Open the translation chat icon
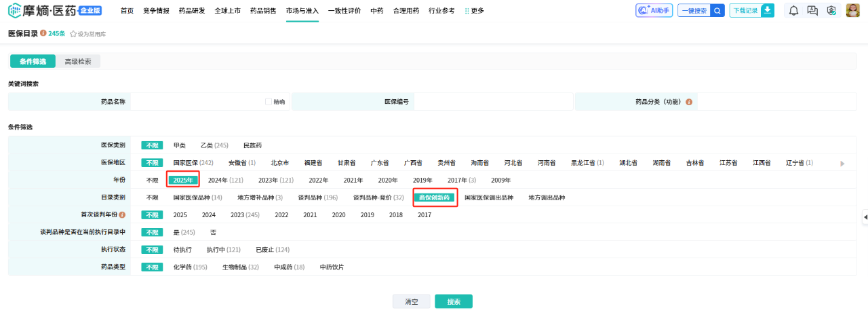The image size is (868, 319). point(812,10)
